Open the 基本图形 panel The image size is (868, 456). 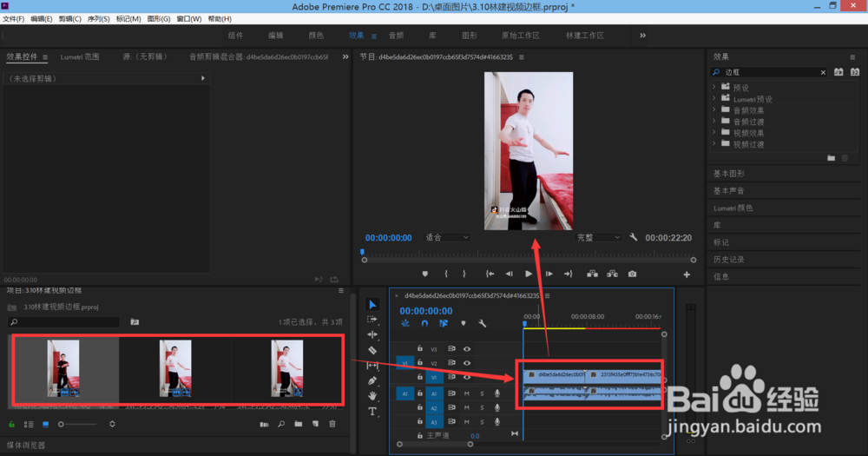[728, 174]
